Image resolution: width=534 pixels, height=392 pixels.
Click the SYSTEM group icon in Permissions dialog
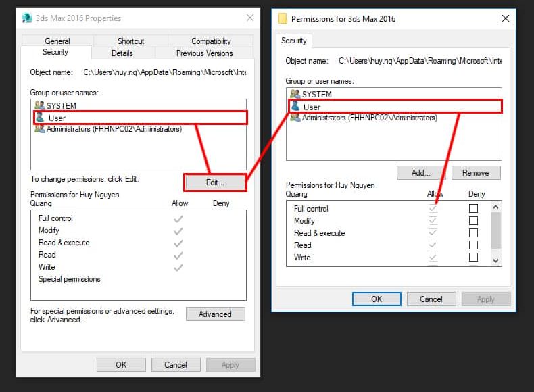point(295,94)
